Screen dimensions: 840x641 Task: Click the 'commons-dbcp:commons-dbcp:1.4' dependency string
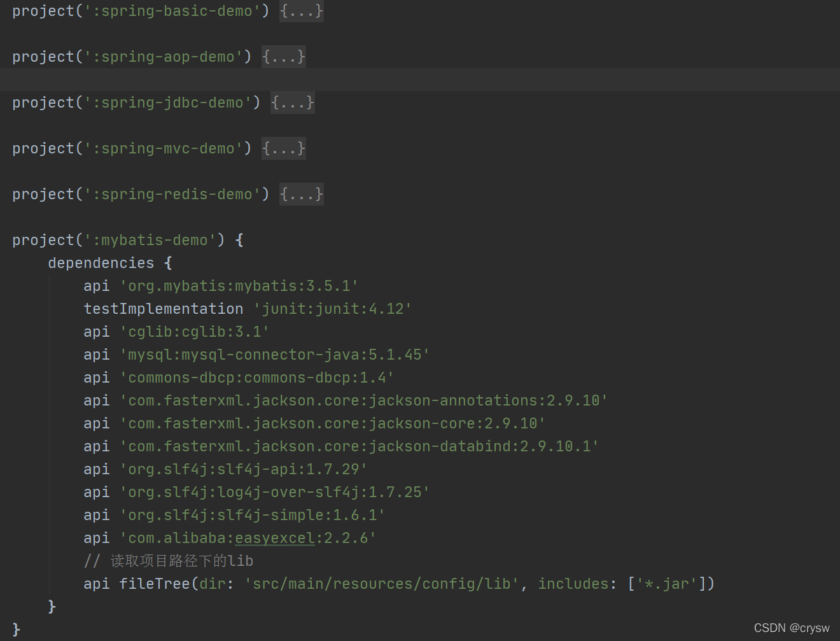(x=257, y=377)
